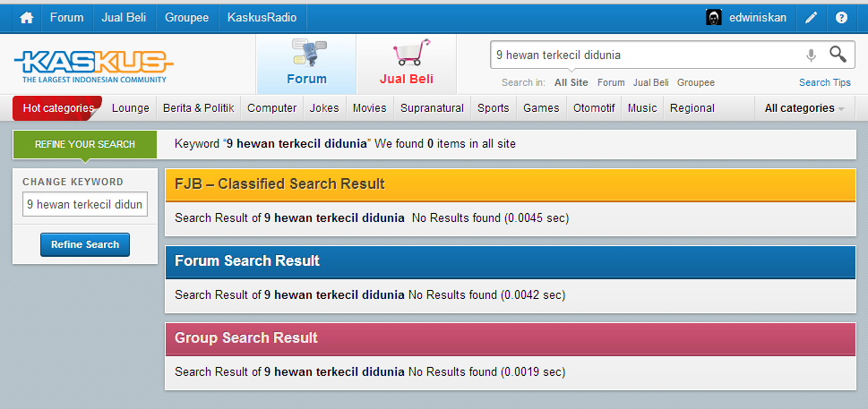Open Groupee in top navigation bar
The height and width of the screenshot is (409, 868).
coord(186,18)
